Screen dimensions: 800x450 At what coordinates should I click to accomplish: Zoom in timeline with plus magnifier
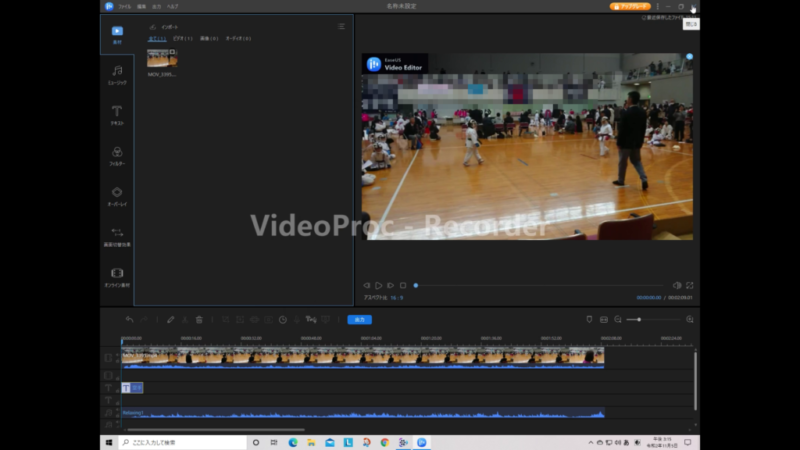pyautogui.click(x=690, y=319)
